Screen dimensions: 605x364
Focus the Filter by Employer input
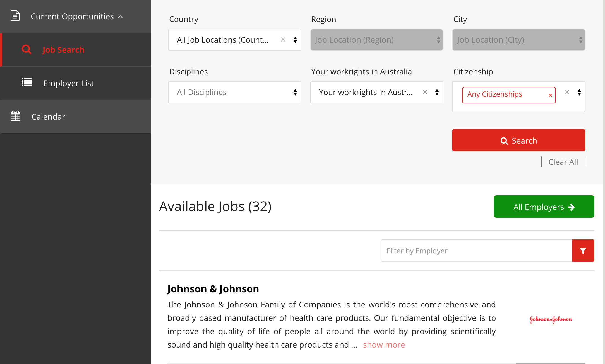click(x=476, y=251)
